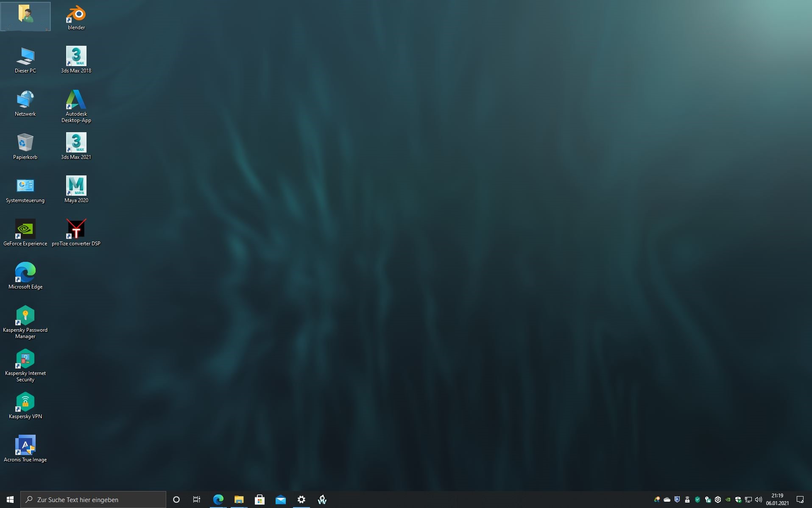Open the Kaspersky Internet Security tray icon

698,500
